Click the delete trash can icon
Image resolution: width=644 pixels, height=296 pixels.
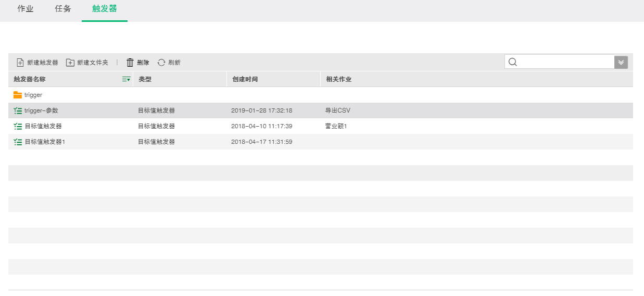coord(130,63)
